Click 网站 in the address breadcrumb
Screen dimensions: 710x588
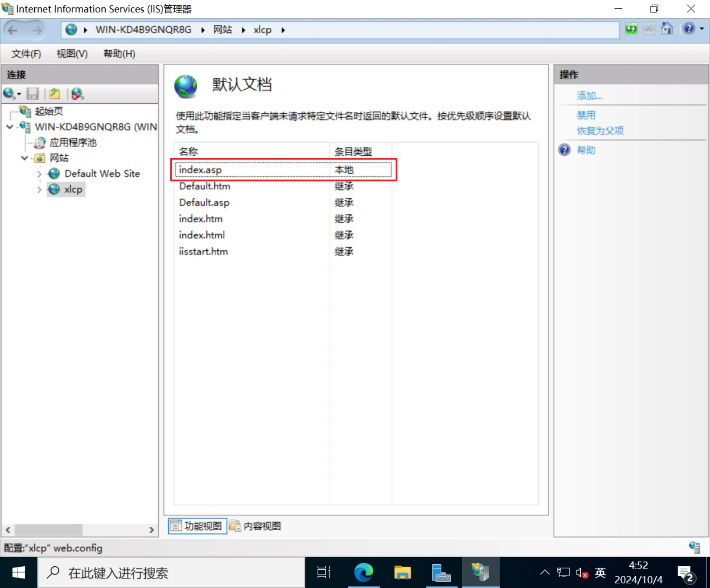click(x=222, y=29)
